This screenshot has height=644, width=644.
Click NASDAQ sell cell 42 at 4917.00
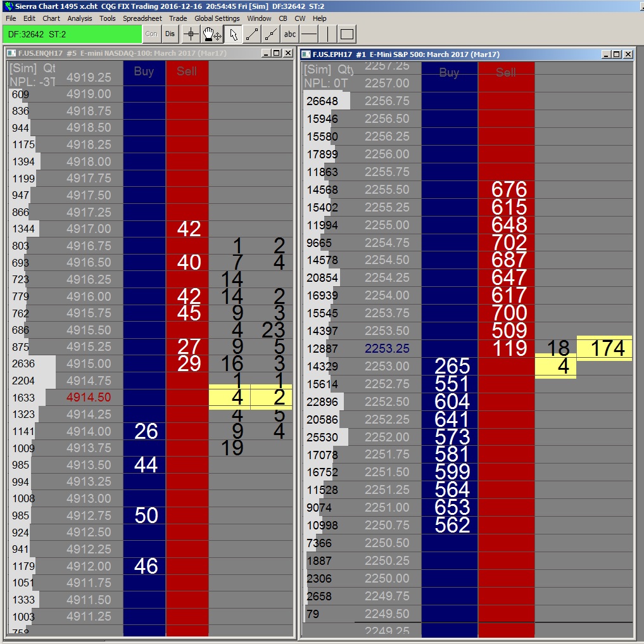tap(187, 229)
